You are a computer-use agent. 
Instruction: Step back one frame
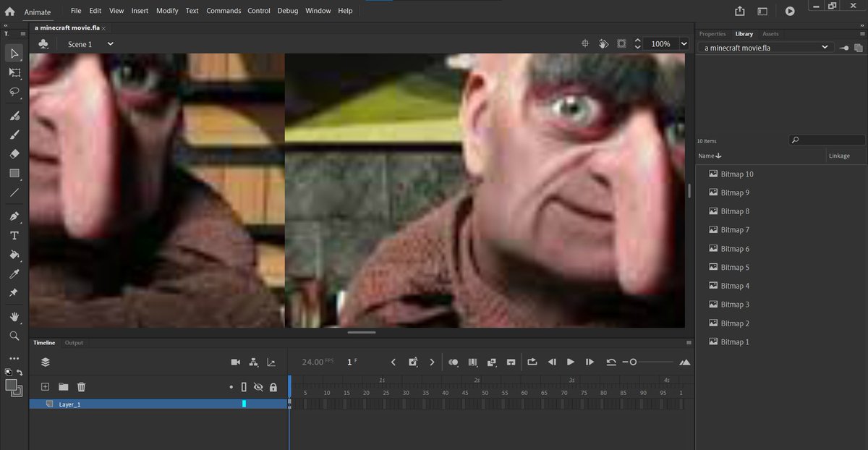click(552, 362)
